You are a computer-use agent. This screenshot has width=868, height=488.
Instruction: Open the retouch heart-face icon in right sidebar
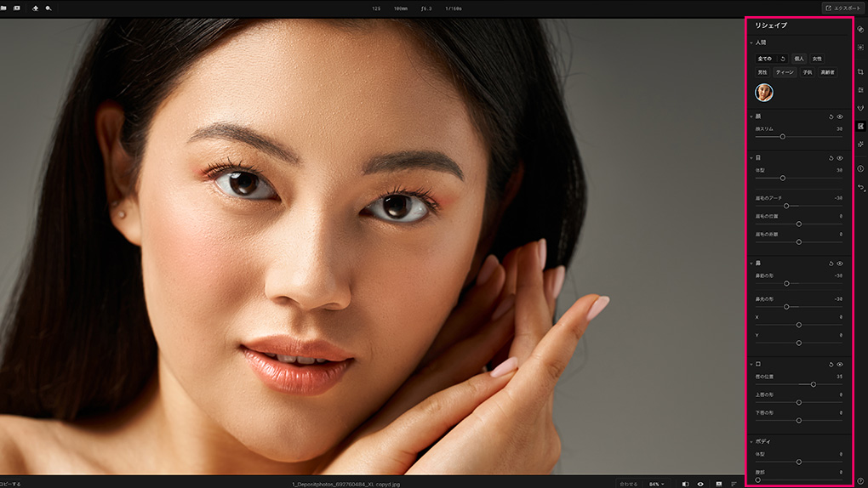[x=860, y=108]
